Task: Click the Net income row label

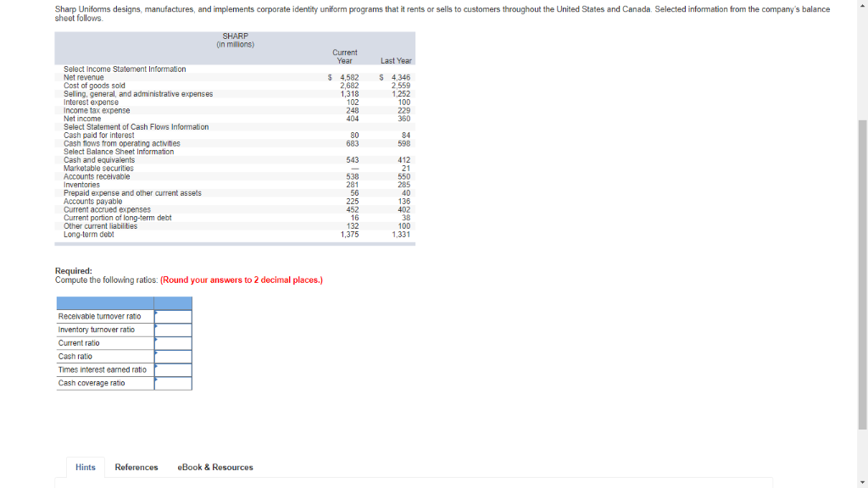Action: click(82, 119)
